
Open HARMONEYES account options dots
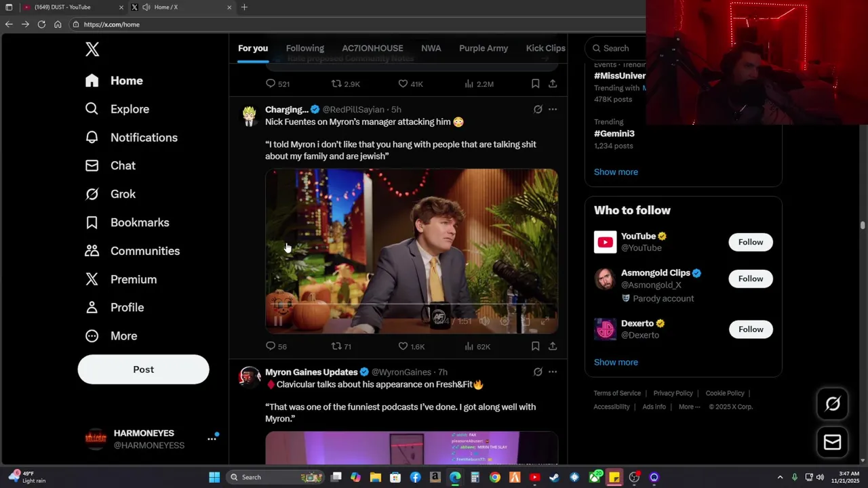212,439
